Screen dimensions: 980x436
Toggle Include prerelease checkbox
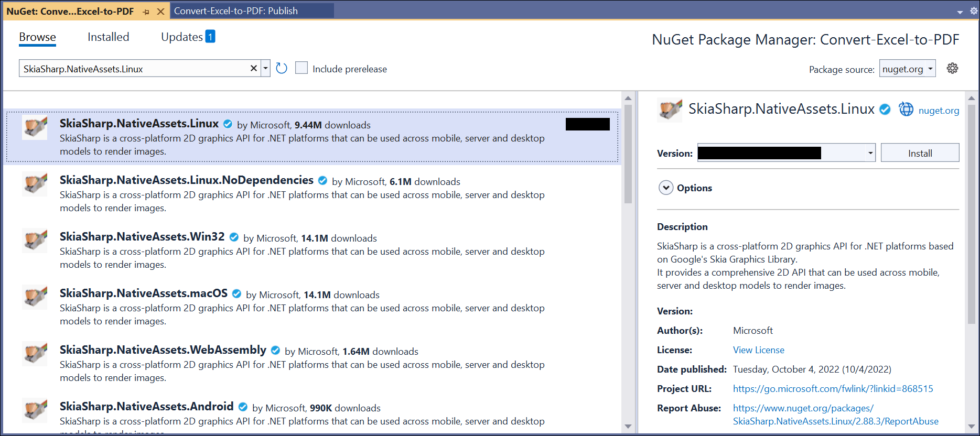301,68
